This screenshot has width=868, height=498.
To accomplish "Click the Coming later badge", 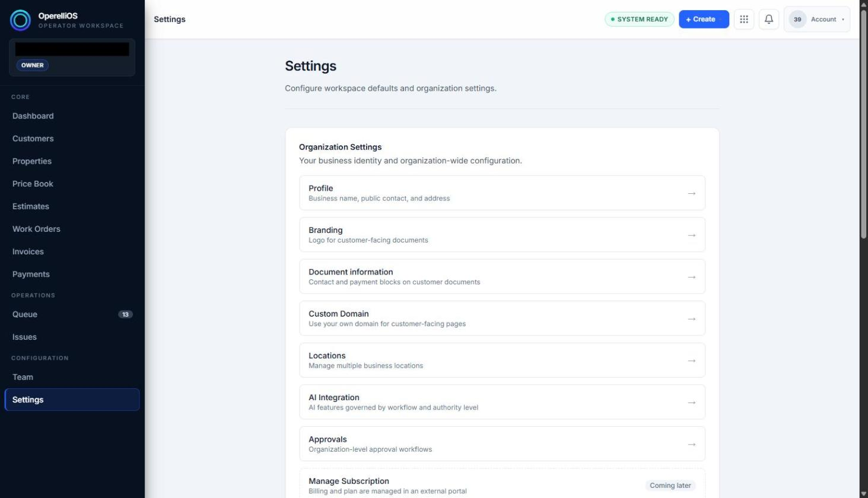I will coord(670,486).
